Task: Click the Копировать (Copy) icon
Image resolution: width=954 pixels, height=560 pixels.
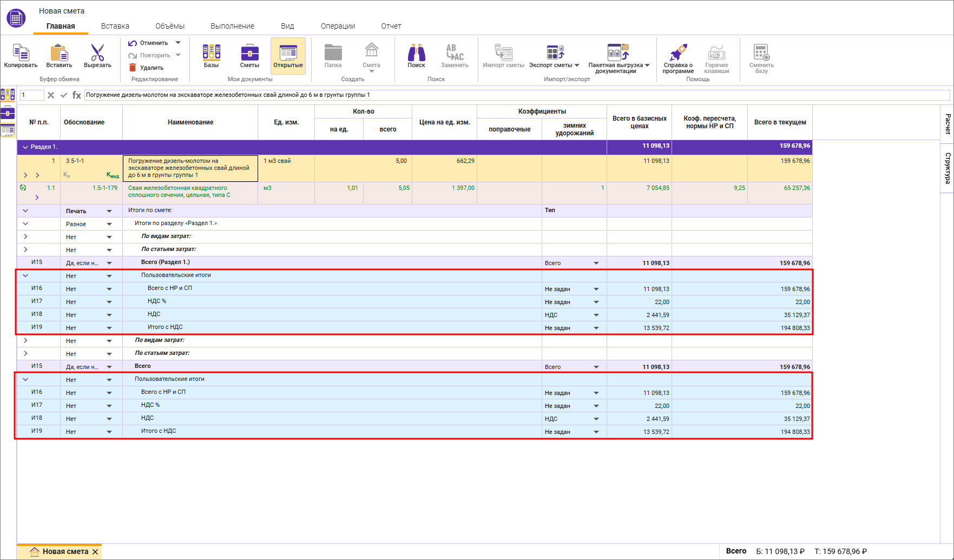Action: point(21,53)
